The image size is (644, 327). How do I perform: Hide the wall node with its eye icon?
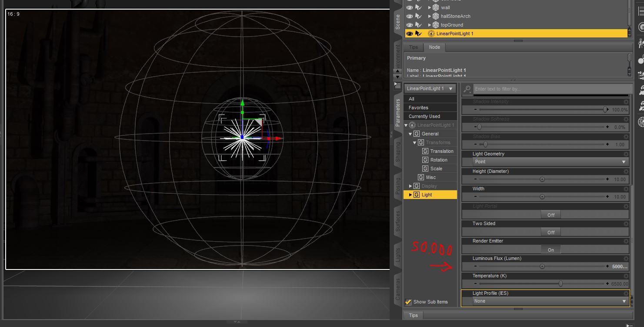click(x=409, y=7)
